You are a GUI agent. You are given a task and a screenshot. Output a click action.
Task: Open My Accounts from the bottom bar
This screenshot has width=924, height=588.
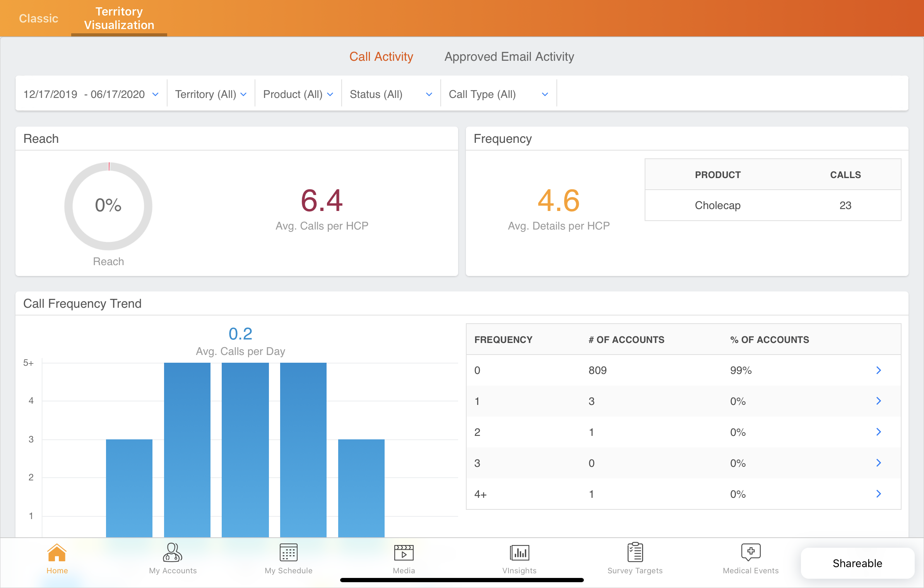point(173,553)
